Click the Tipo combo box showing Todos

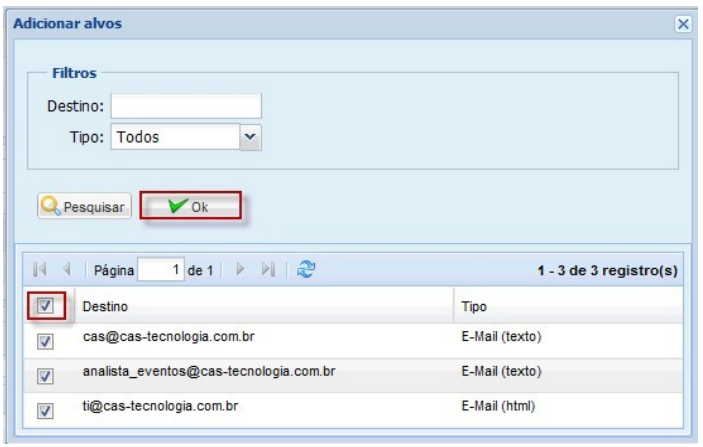pos(175,135)
